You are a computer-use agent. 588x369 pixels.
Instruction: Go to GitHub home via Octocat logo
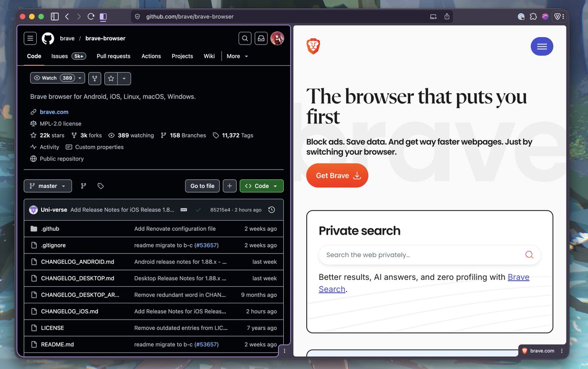pos(48,38)
